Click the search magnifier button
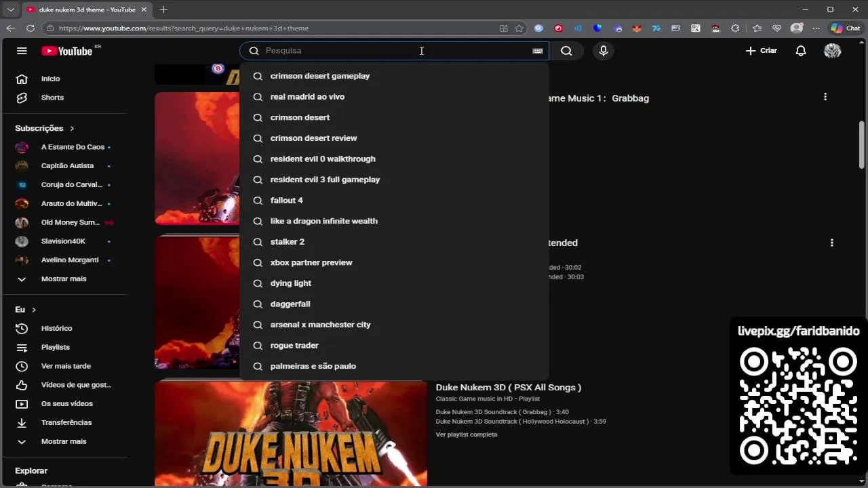The width and height of the screenshot is (868, 488). pos(566,51)
